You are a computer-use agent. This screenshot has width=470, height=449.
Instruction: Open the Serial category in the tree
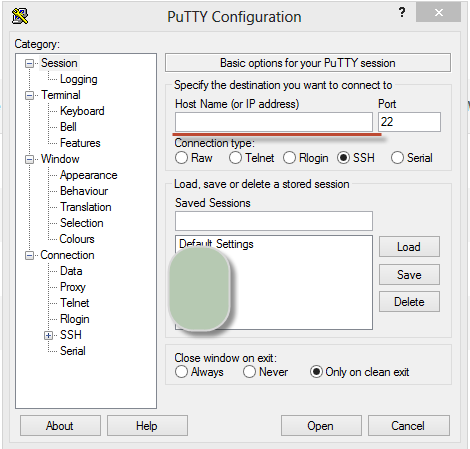coord(73,351)
